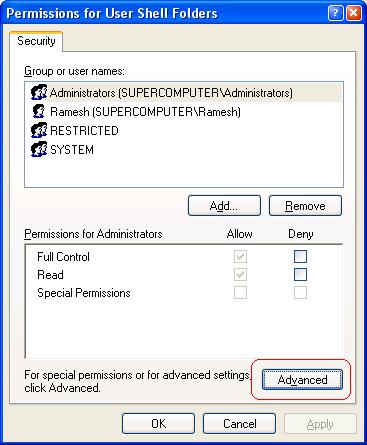Open the title bar Help button

point(336,13)
